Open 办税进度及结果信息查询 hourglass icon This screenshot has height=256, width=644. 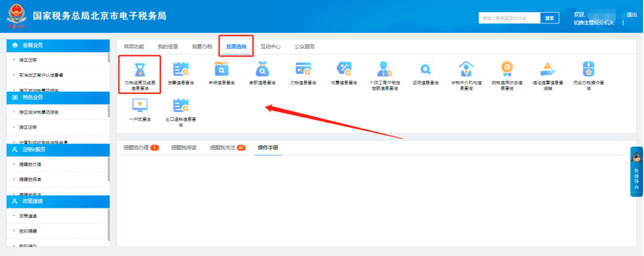(140, 69)
